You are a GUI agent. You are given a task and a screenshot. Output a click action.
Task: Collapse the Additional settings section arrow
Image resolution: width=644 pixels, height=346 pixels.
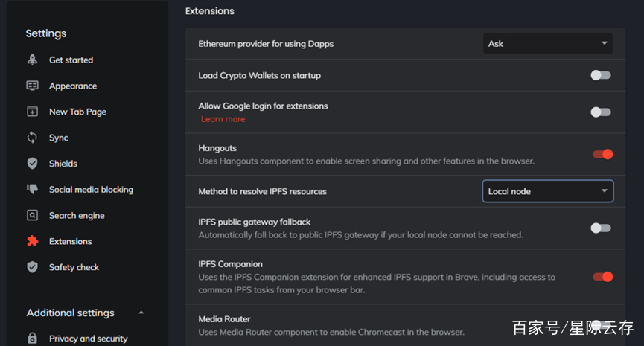click(x=141, y=313)
